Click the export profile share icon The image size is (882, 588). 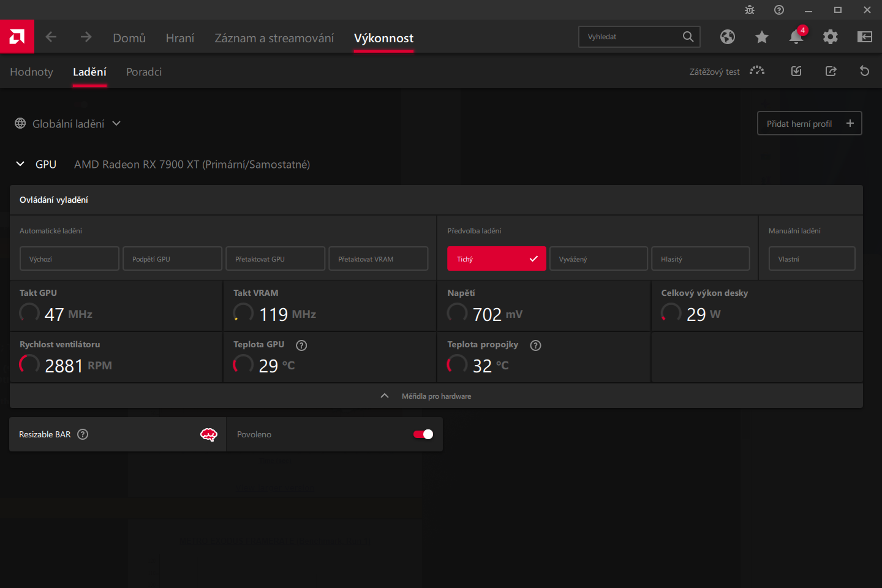pos(831,71)
